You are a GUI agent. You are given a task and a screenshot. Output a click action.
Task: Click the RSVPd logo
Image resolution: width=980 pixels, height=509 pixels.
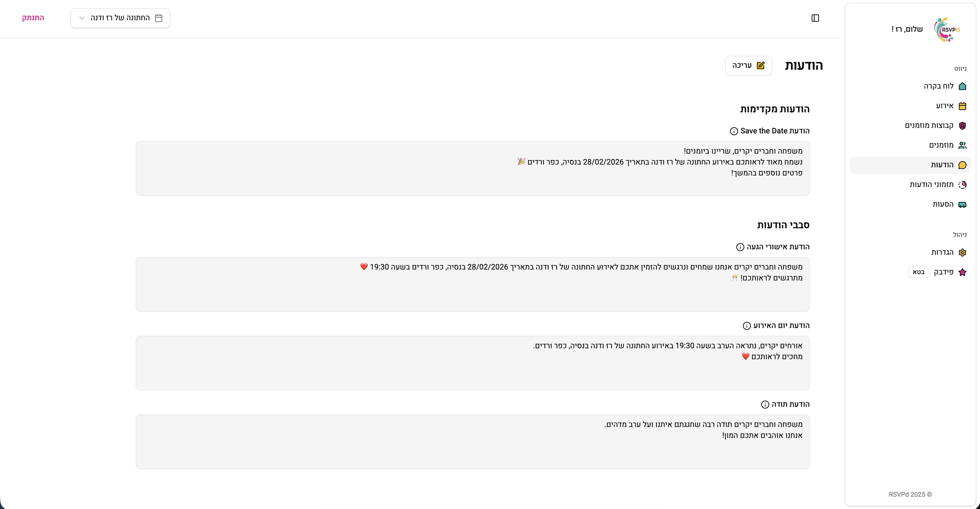click(947, 30)
